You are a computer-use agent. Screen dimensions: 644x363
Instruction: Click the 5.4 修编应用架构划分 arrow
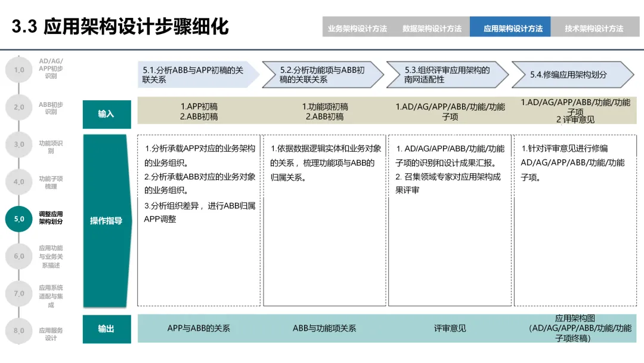point(572,75)
